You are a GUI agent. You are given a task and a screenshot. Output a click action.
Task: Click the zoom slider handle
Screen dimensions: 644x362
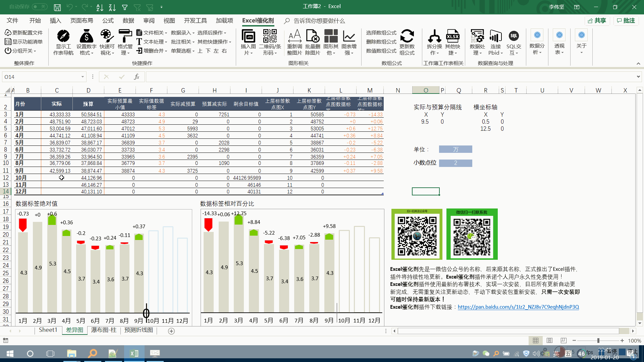tap(598, 341)
